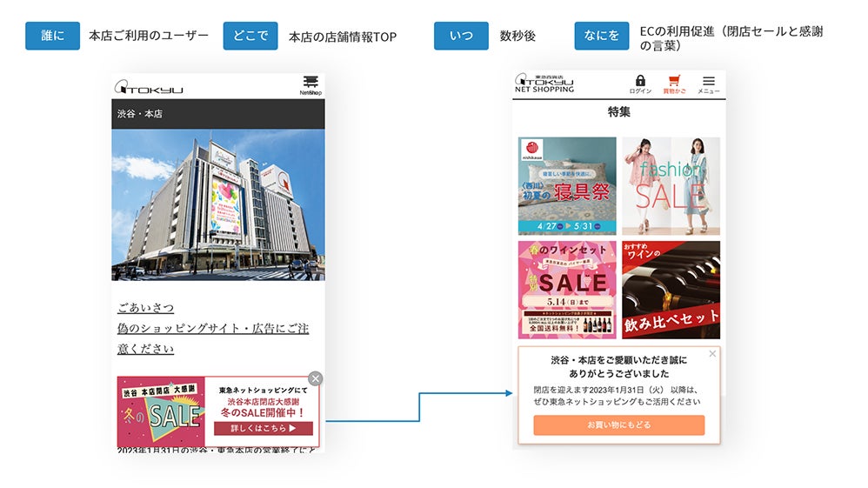Click the 詳しくはこちら button on banner
Image resolution: width=868 pixels, height=488 pixels.
coord(264,428)
